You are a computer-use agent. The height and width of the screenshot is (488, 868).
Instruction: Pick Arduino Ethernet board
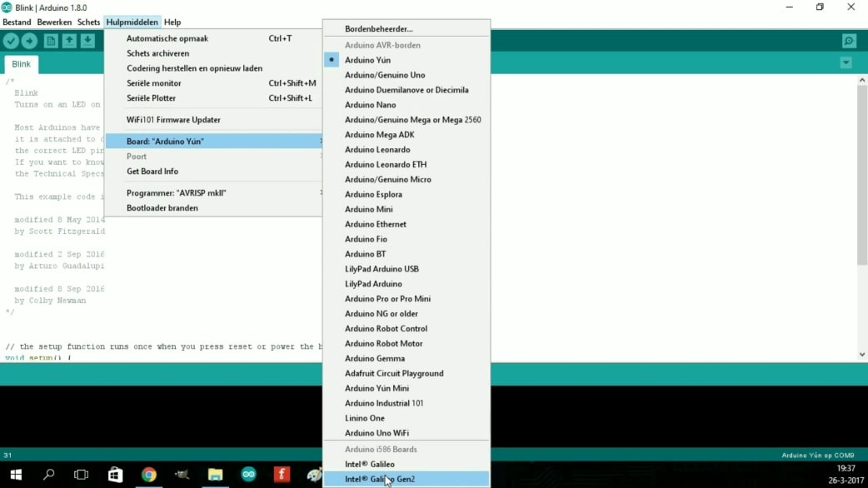407,224
